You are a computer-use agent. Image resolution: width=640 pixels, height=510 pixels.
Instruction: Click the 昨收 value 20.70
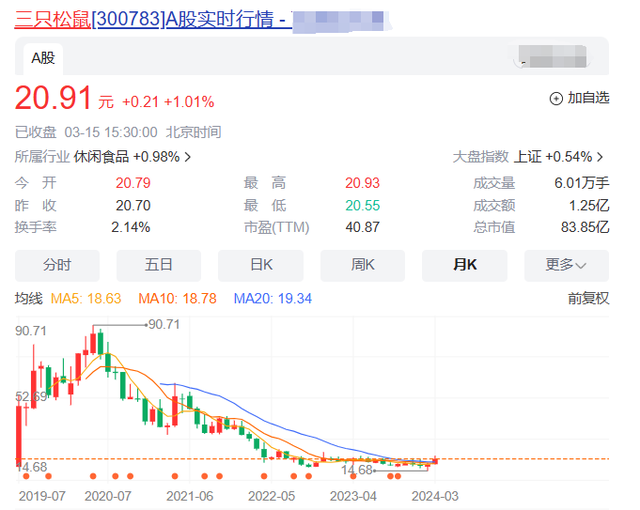[133, 206]
